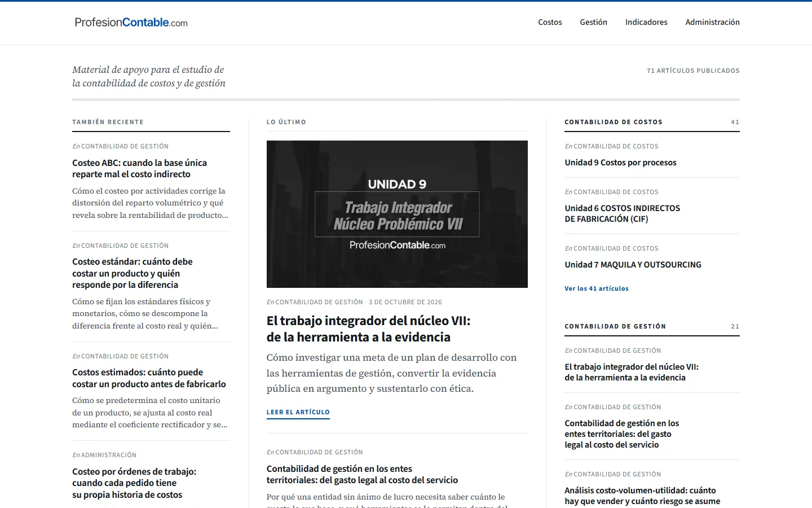Click category label above 'Costeo ABC' article
This screenshot has height=508, width=812.
point(125,146)
